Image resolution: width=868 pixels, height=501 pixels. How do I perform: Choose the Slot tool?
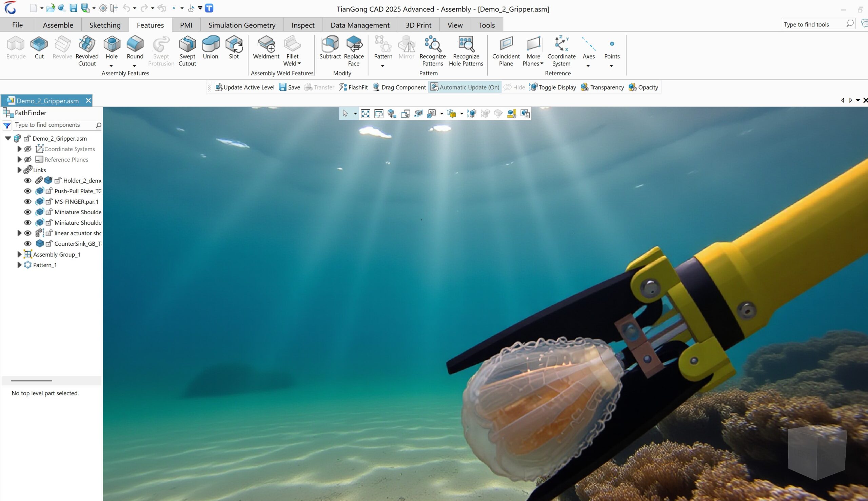coord(234,47)
